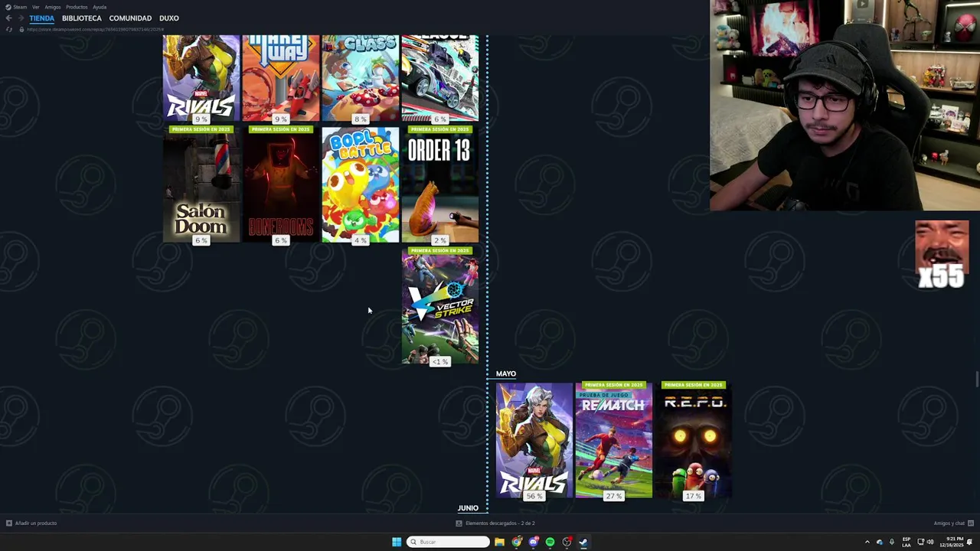
Task: Click the page vertical scrollbar
Action: pos(977,380)
